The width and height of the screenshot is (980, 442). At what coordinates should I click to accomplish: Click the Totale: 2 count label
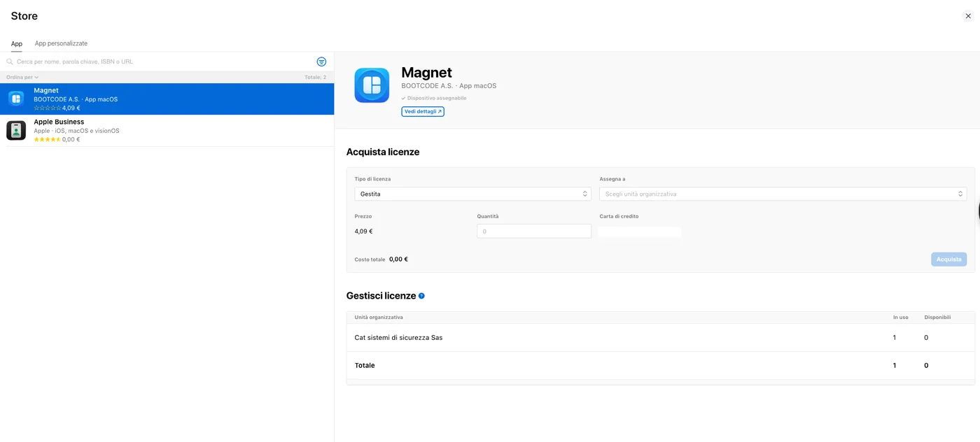[x=315, y=77]
